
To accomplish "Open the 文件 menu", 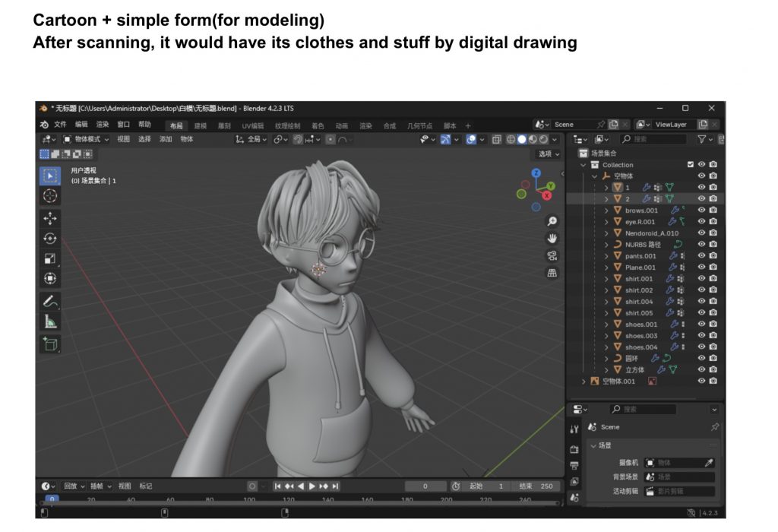I will [61, 125].
